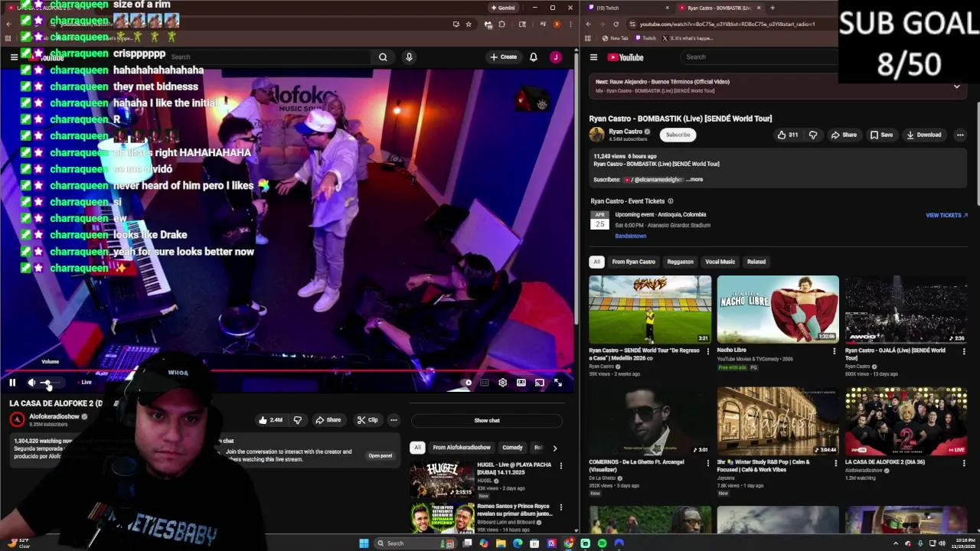
Task: Open Bandsintown link
Action: (x=630, y=236)
